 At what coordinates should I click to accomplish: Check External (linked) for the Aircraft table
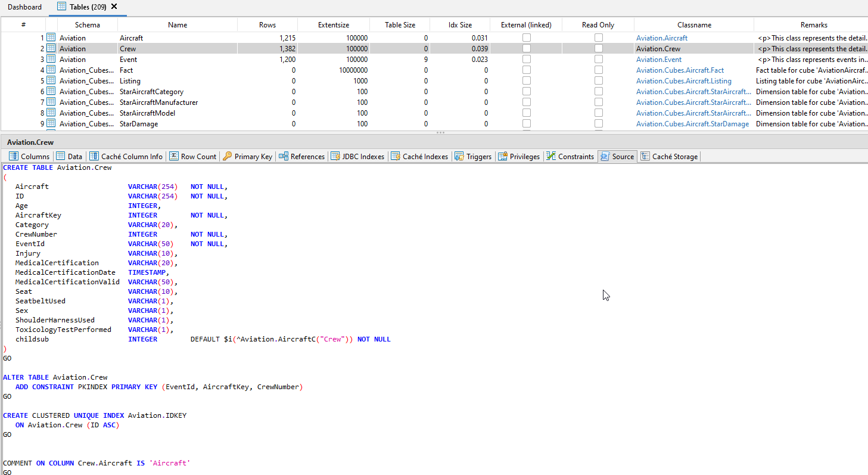click(x=527, y=38)
